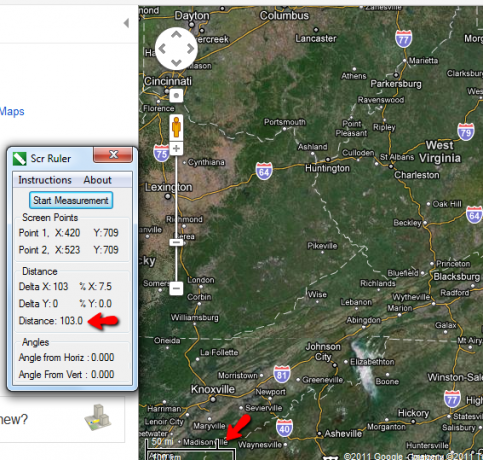This screenshot has height=460, width=483.
Task: Click the Start Measurement button
Action: [71, 200]
